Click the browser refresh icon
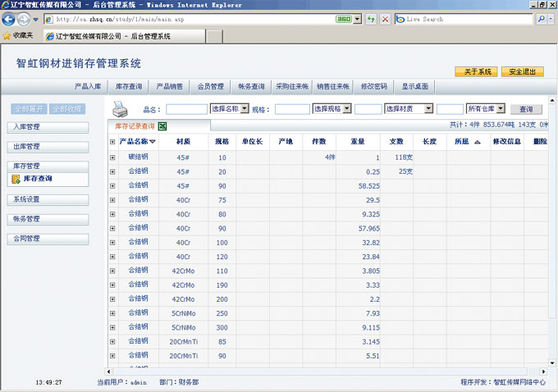This screenshot has width=558, height=392. coord(370,19)
